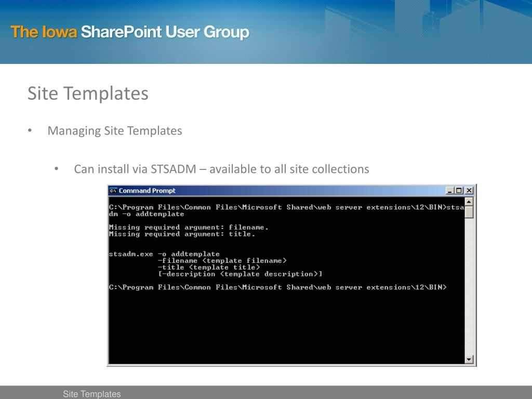Viewport: 532px width, 399px height.
Task: Click the '-filename <template filename>' line
Action: (x=222, y=261)
